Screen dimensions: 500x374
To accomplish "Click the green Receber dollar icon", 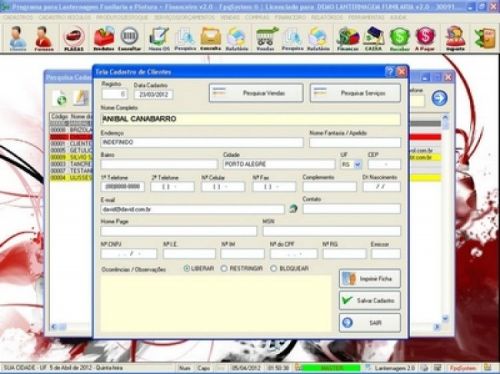I will pos(399,38).
